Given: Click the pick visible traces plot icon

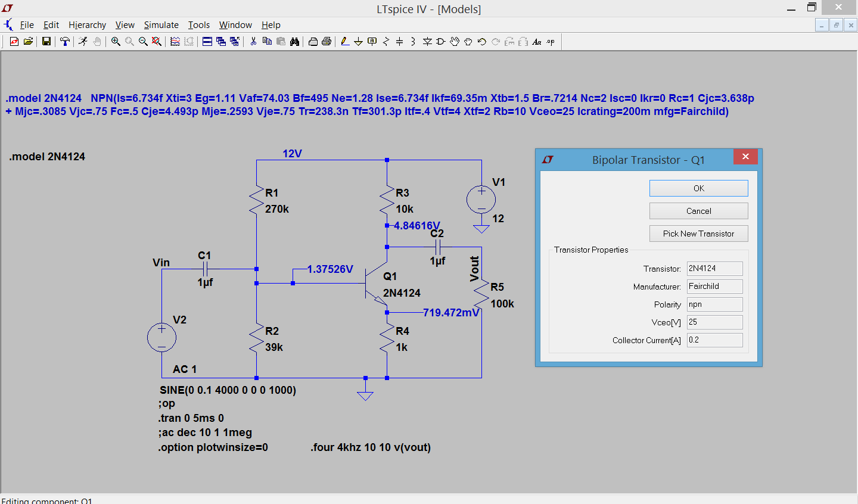Looking at the screenshot, I should click(175, 42).
